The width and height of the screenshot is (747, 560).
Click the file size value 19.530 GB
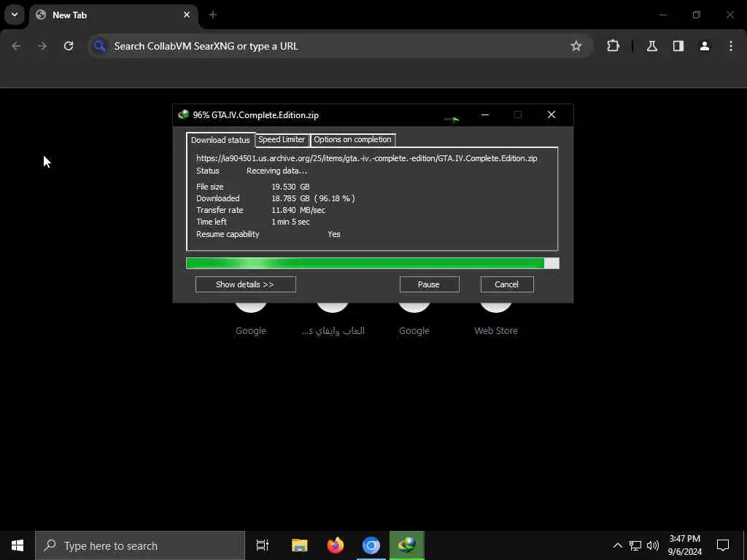290,187
